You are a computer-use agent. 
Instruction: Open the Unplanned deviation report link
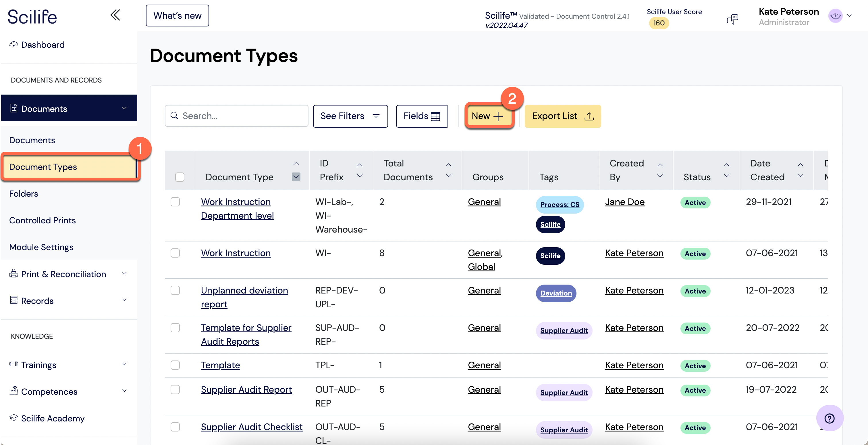click(x=244, y=297)
